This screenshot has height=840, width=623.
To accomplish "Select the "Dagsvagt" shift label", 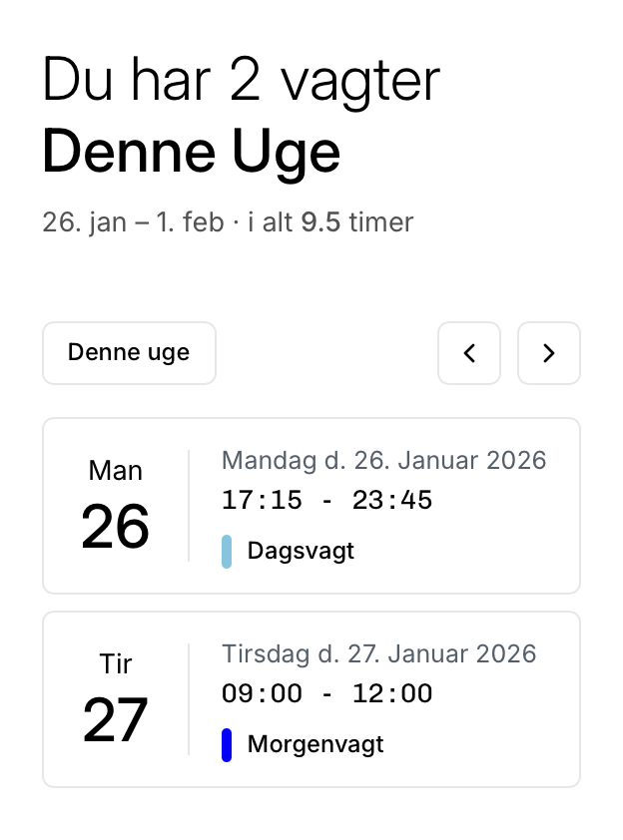I will 301,551.
